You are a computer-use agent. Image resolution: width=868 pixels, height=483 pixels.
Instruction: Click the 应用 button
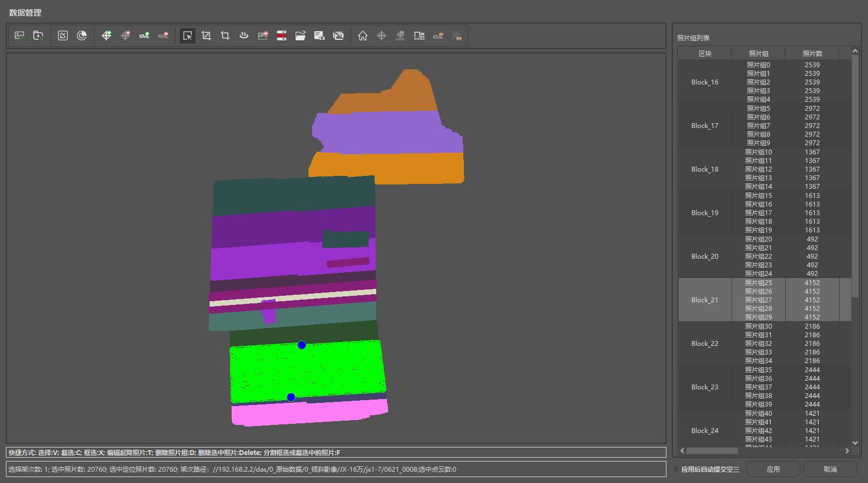[x=773, y=469]
